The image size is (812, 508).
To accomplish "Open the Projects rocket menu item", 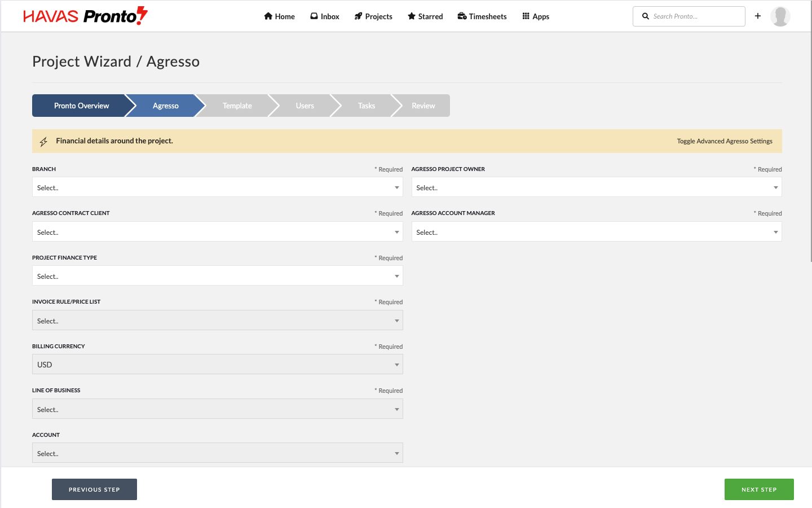I will coord(373,16).
